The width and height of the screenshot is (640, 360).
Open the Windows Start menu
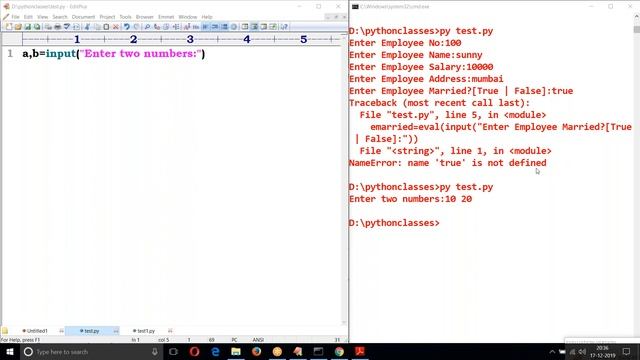tap(10, 352)
